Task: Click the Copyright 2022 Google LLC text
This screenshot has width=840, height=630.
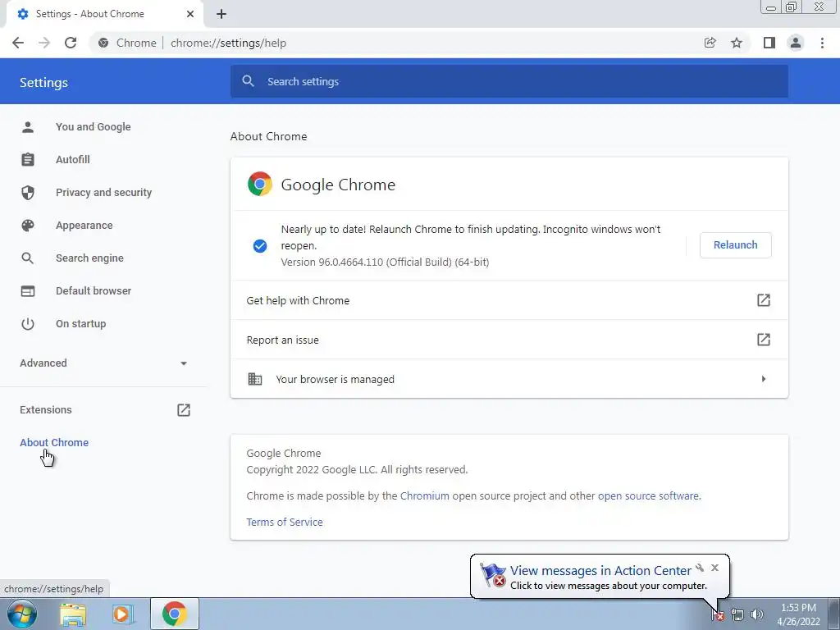Action: click(x=357, y=470)
